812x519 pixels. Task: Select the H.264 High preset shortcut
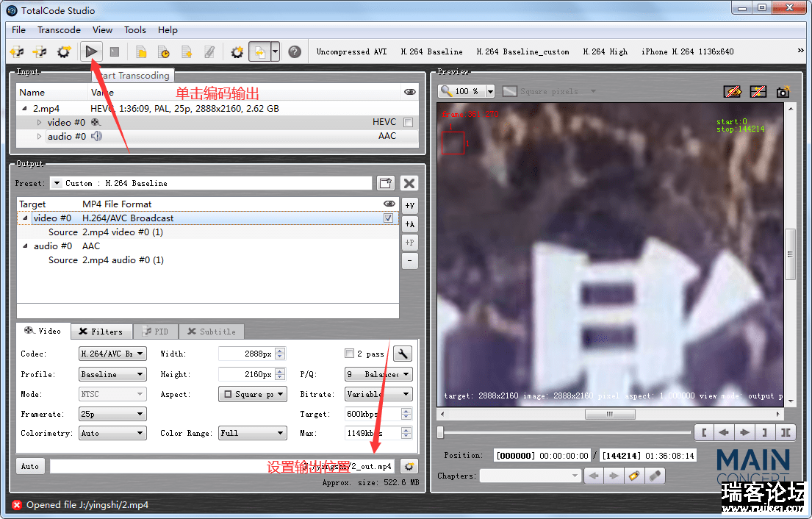point(606,51)
